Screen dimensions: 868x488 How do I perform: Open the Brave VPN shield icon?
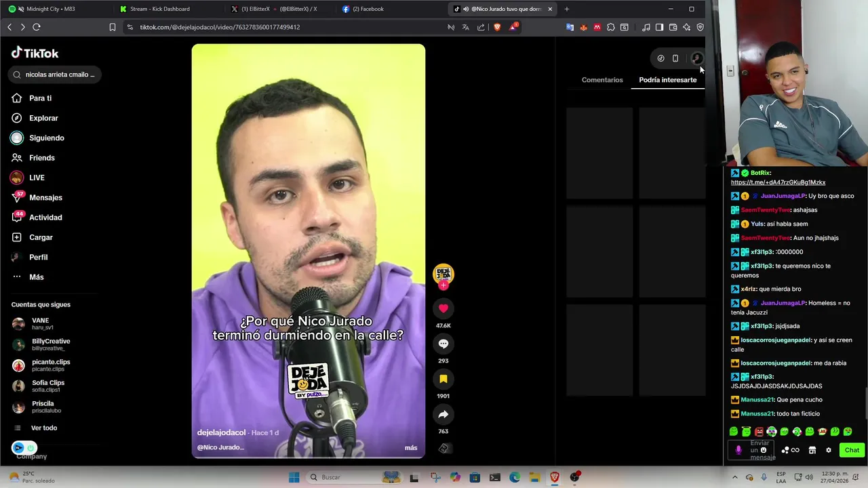coord(700,27)
